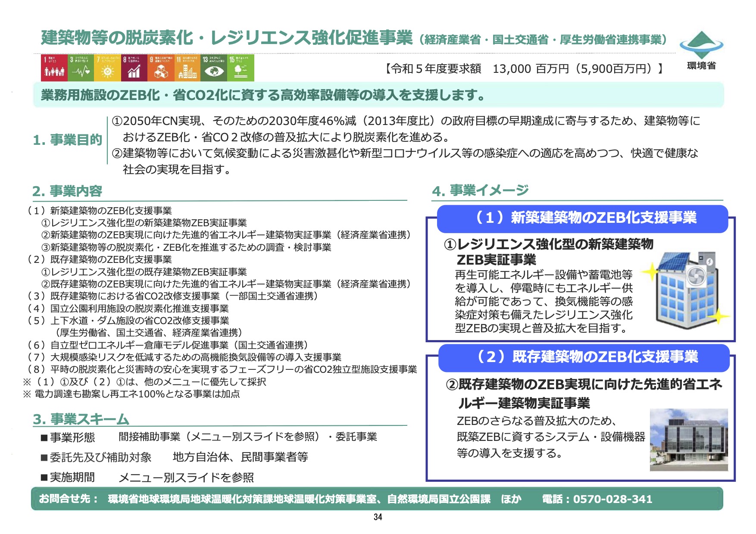Select the SDG 8 growth chart icon

[x=134, y=68]
